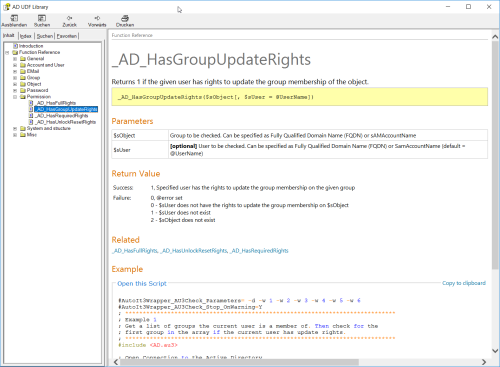Click the _AD_HasRequiredRights page icon
This screenshot has height=367, width=500.
point(31,116)
